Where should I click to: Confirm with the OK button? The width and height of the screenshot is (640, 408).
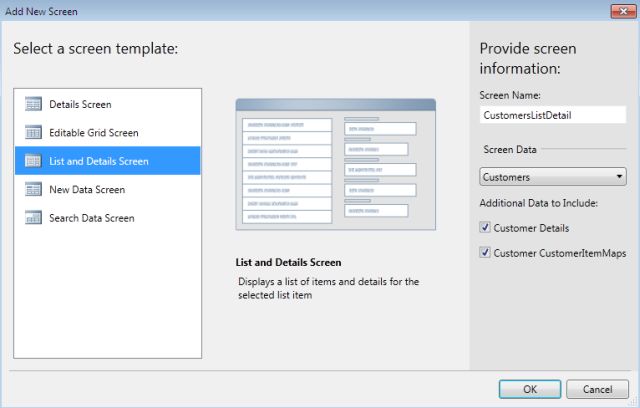coord(530,389)
